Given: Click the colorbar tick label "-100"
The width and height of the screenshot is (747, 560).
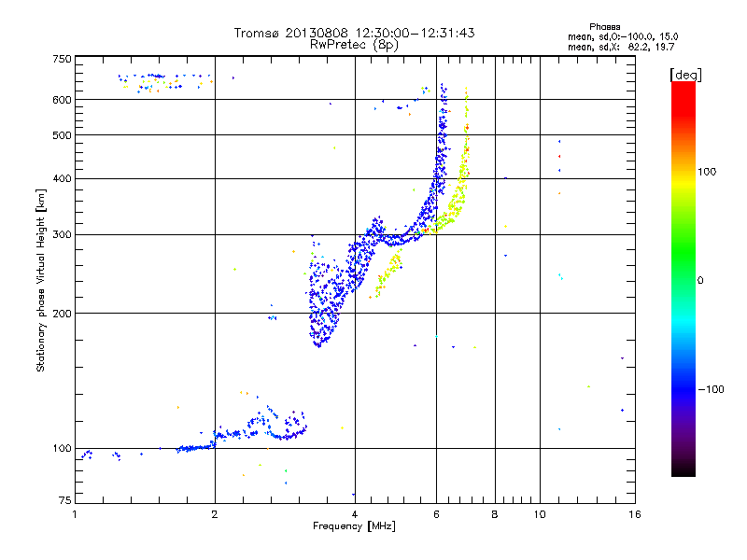Looking at the screenshot, I should pyautogui.click(x=711, y=389).
